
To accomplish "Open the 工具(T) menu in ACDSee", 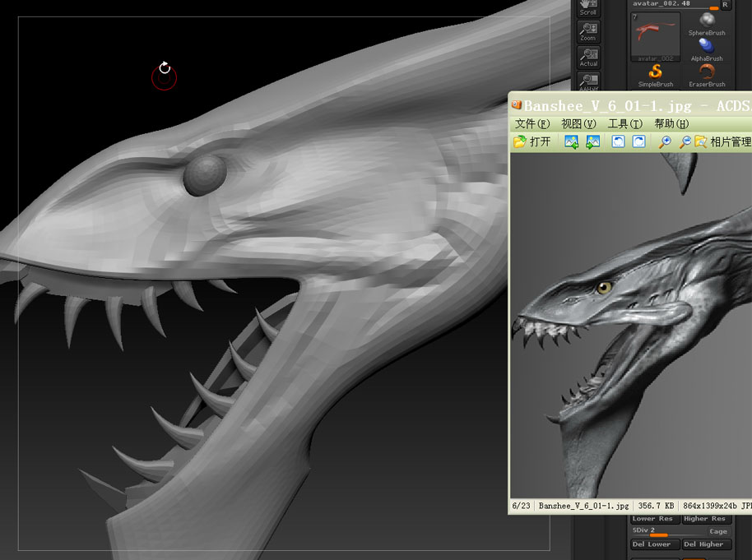I will tap(625, 124).
